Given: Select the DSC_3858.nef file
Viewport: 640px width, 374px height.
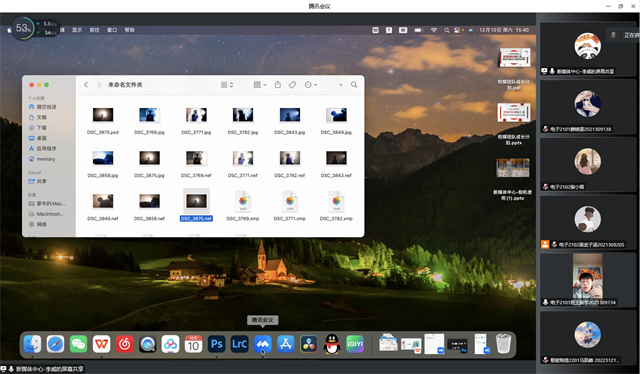Looking at the screenshot, I should click(149, 201).
